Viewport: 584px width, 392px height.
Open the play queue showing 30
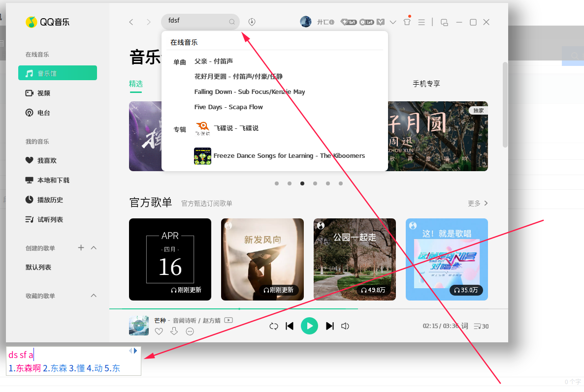481,326
